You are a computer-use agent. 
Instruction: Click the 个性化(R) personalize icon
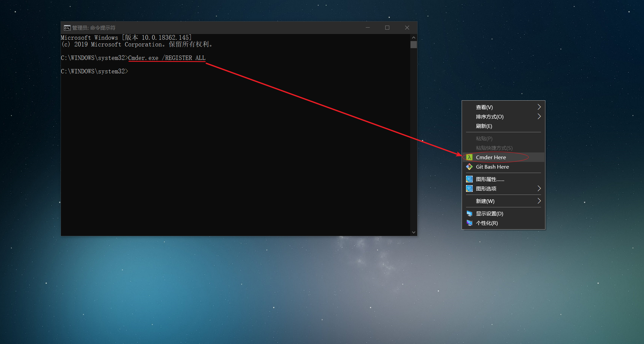click(x=469, y=223)
